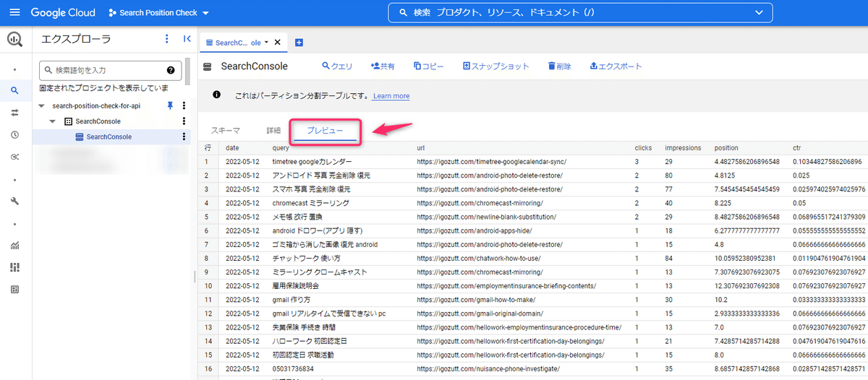
Task: Select query cell '雇用保険説明会'
Action: 295,286
